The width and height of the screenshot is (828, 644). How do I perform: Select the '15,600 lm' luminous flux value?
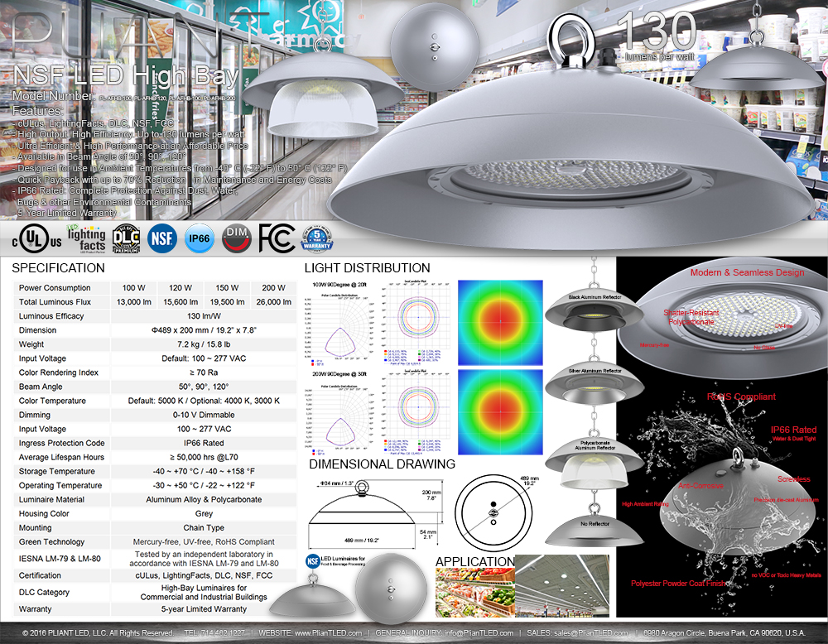[x=181, y=302]
